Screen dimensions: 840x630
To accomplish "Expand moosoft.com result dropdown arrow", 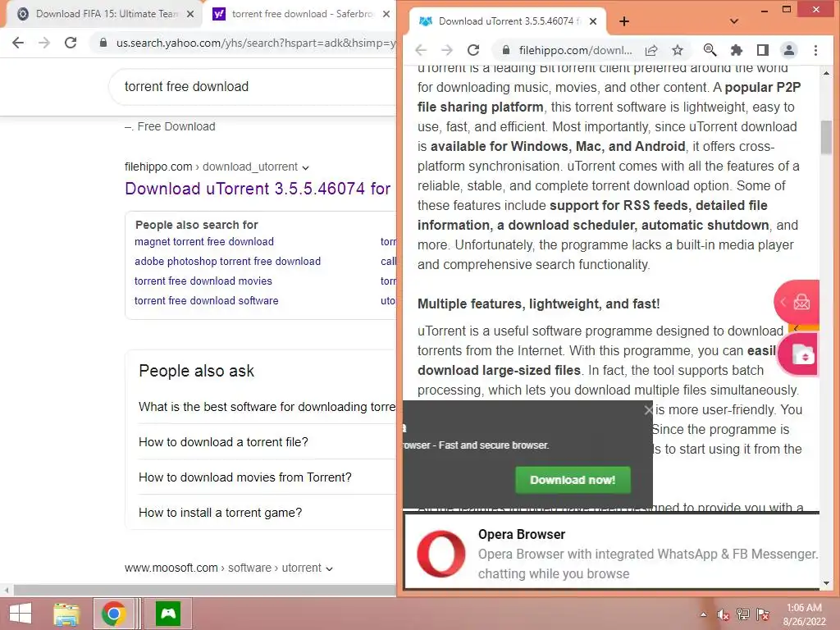I will tap(330, 568).
